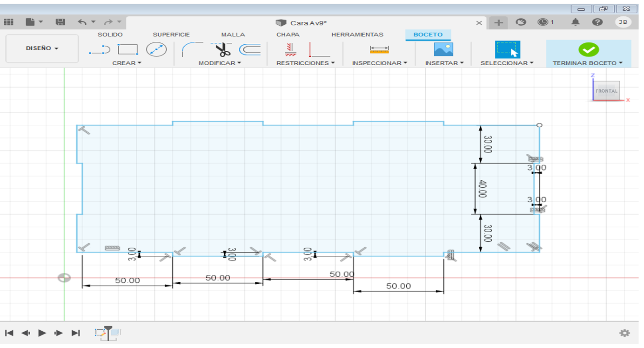Save the design with the floppy icon

coord(60,22)
